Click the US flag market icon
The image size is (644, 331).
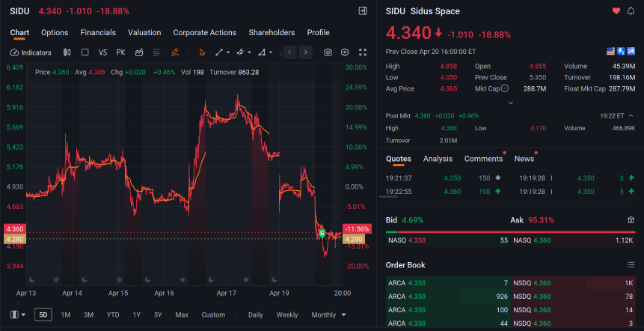tap(611, 52)
